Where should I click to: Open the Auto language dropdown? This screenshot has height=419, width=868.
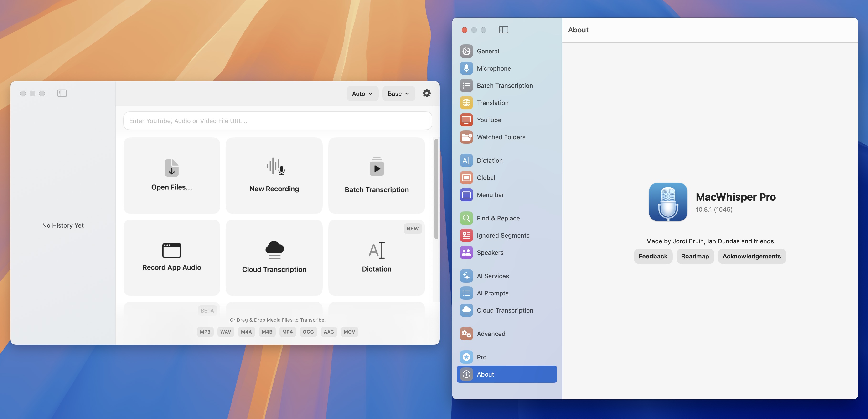click(362, 94)
